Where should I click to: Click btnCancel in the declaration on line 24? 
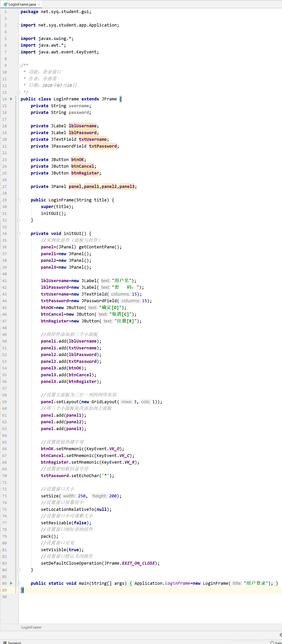(83, 166)
